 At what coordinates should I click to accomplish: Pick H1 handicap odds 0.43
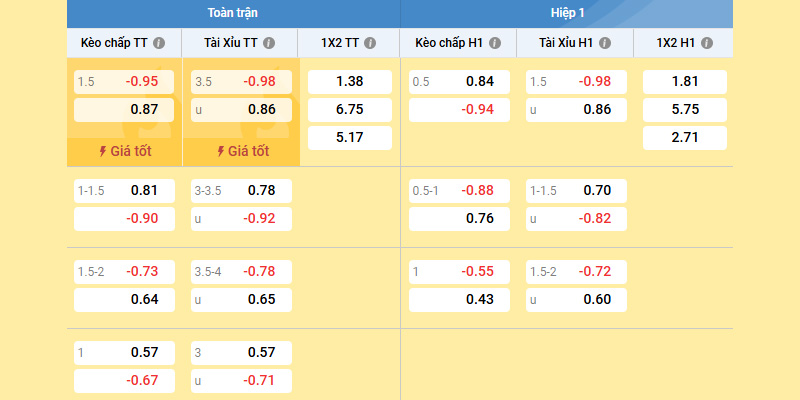(459, 299)
